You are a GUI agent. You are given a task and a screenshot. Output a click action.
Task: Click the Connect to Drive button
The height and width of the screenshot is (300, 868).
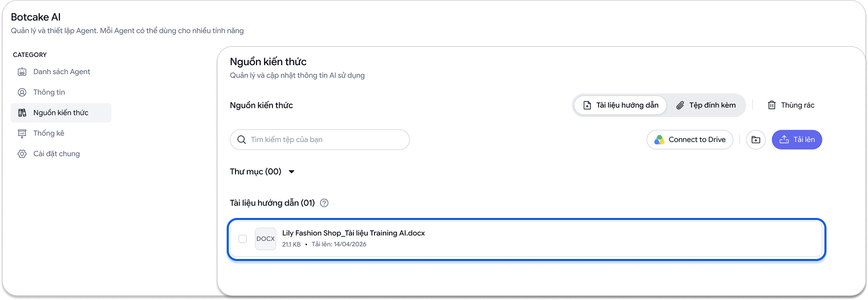pyautogui.click(x=690, y=139)
